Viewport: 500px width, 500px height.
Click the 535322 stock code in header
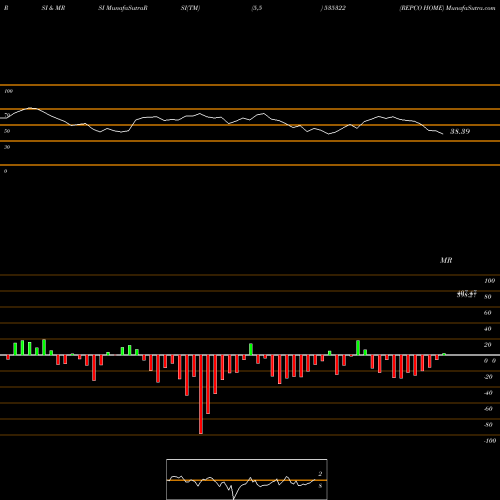click(334, 8)
